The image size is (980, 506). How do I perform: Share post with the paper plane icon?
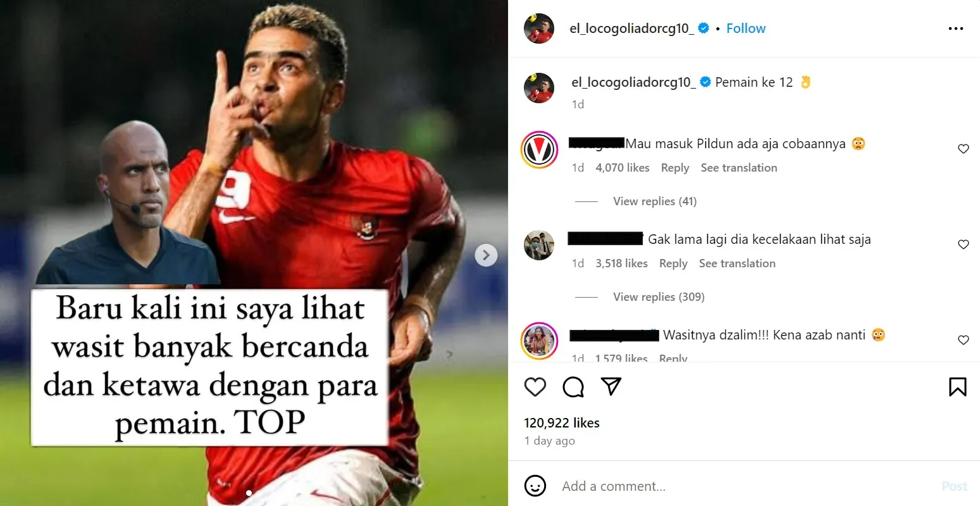(611, 386)
